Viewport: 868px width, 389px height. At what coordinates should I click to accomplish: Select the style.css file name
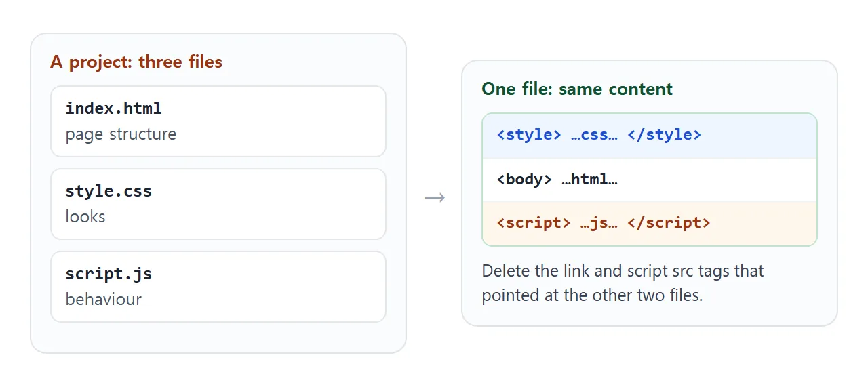[x=108, y=191]
